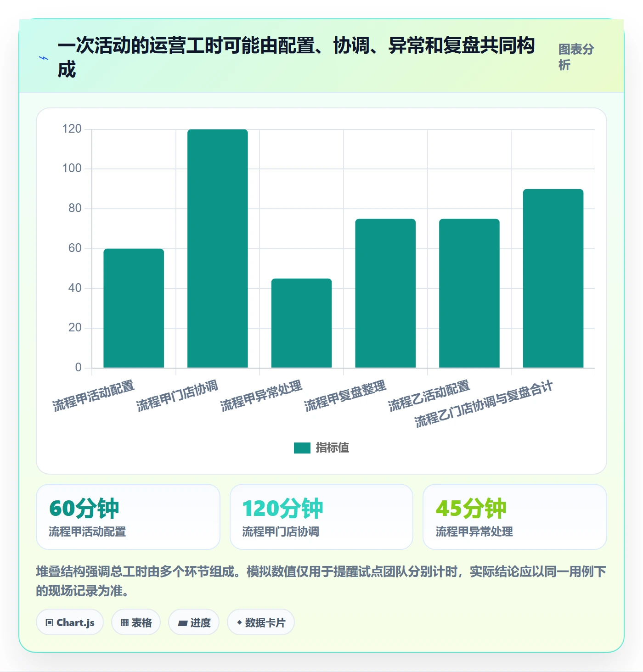643x672 pixels.
Task: Click the diamond icon in 数据卡片 chip
Action: pos(239,622)
